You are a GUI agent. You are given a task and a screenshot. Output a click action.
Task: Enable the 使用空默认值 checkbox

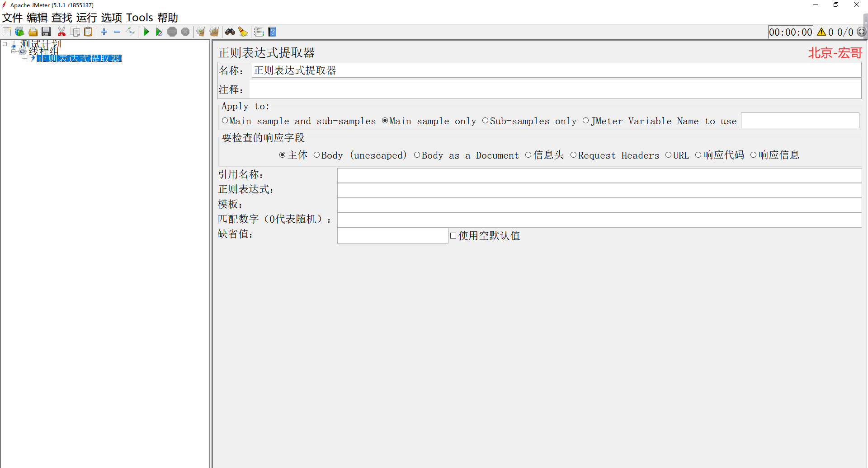pos(453,236)
